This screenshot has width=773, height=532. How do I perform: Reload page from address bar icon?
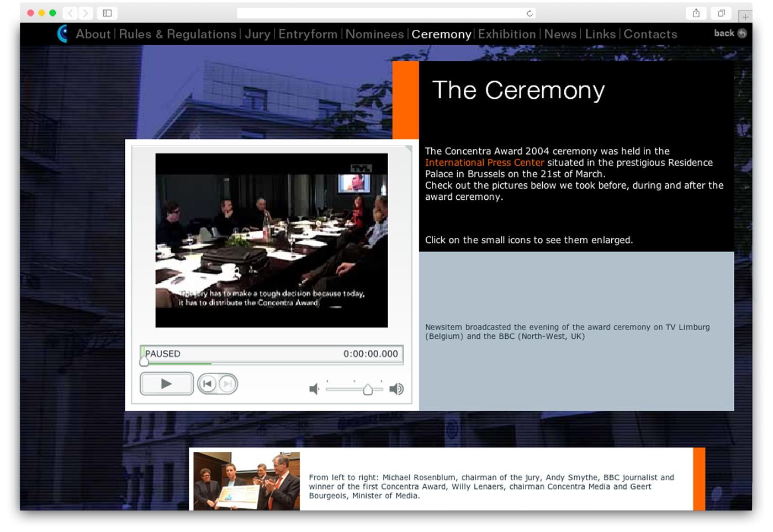pyautogui.click(x=529, y=13)
